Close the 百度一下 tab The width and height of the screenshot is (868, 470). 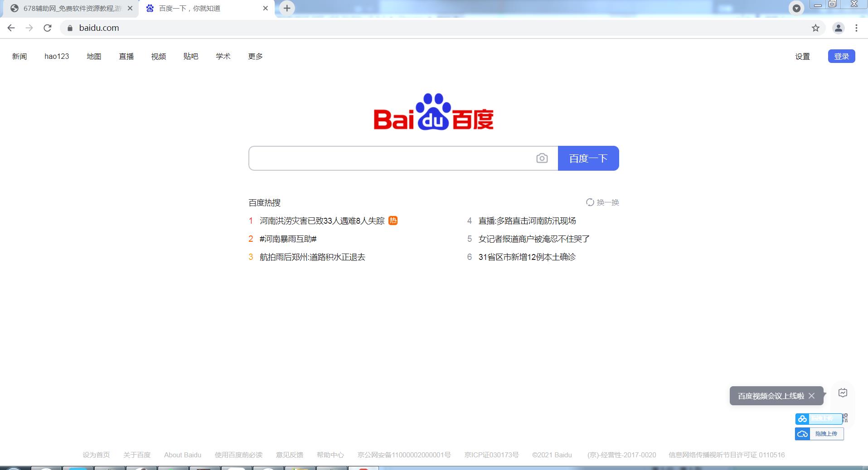point(266,8)
